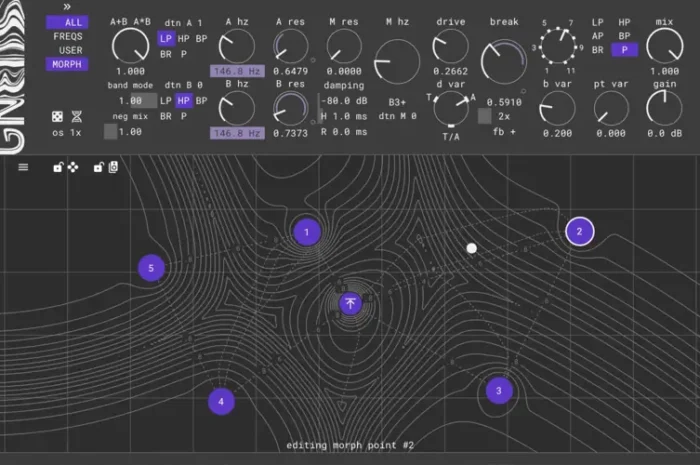
Task: Select BR in the output filter type group
Action: [597, 50]
